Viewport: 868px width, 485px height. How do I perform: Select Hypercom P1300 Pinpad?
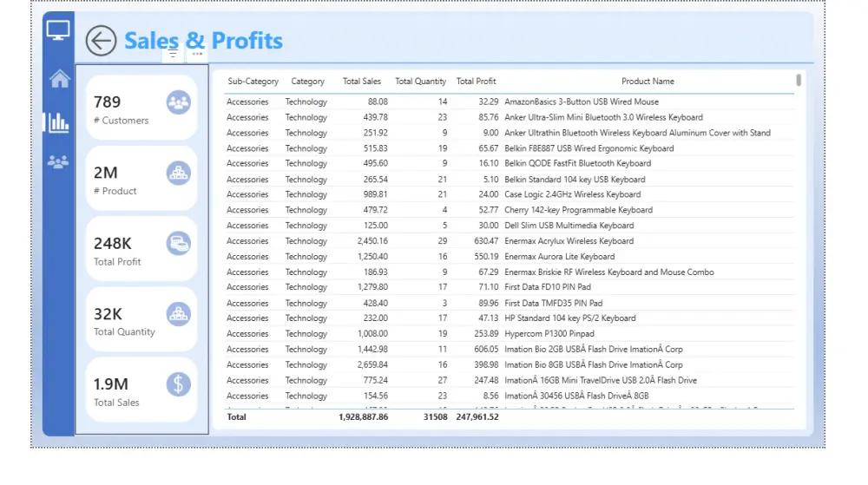[x=510, y=333]
